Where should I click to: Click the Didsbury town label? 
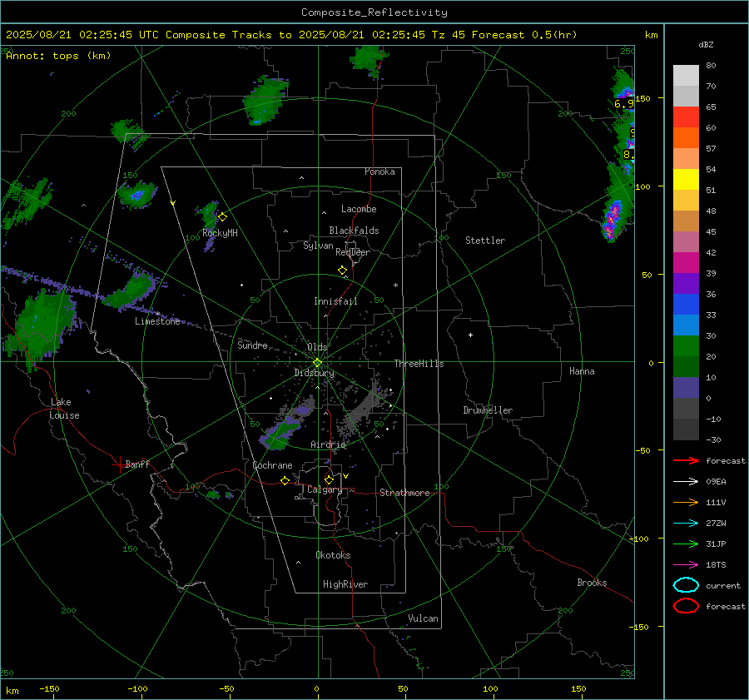315,373
